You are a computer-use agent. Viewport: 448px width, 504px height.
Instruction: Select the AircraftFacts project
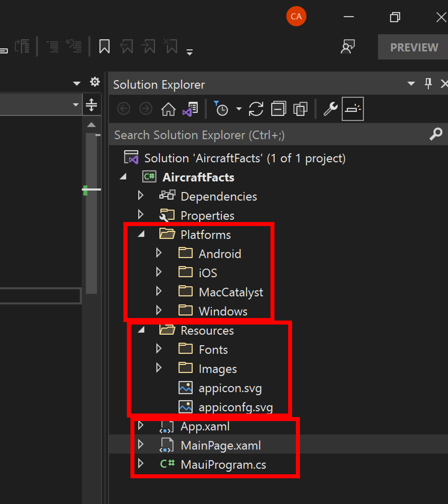pyautogui.click(x=198, y=177)
